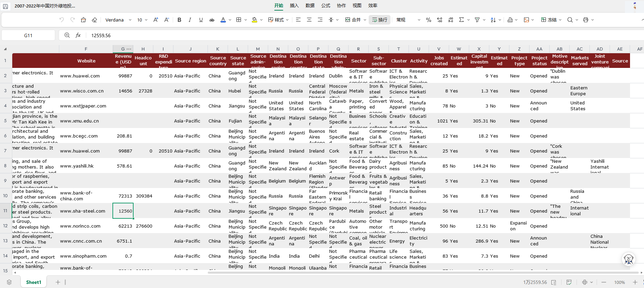Expand the 冻结 freeze panes dropdown
The width and height of the screenshot is (644, 288).
click(560, 20)
